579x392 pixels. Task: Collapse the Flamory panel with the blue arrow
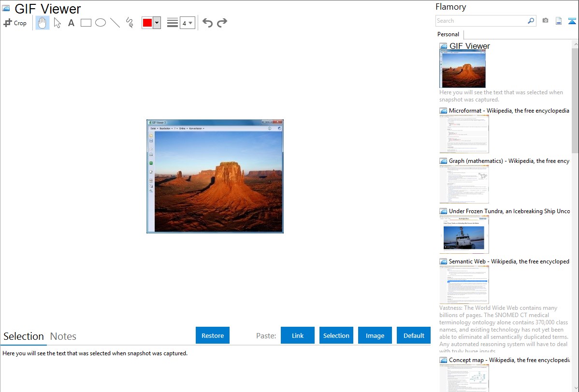pos(572,21)
